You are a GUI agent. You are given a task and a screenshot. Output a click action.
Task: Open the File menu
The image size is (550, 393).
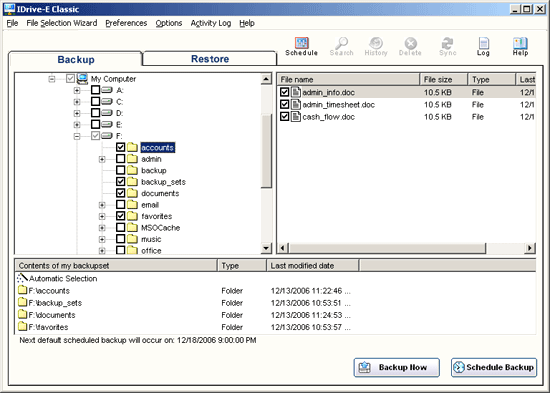12,23
